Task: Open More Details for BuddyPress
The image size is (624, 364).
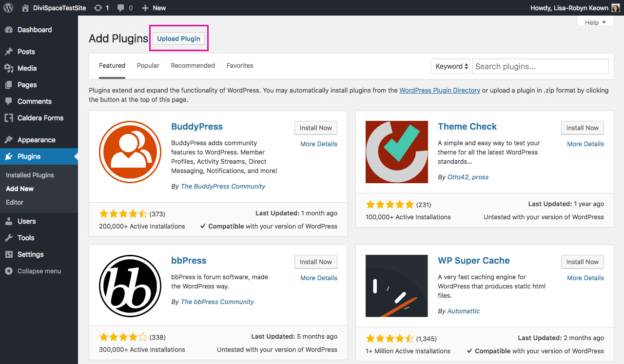Action: coord(319,144)
